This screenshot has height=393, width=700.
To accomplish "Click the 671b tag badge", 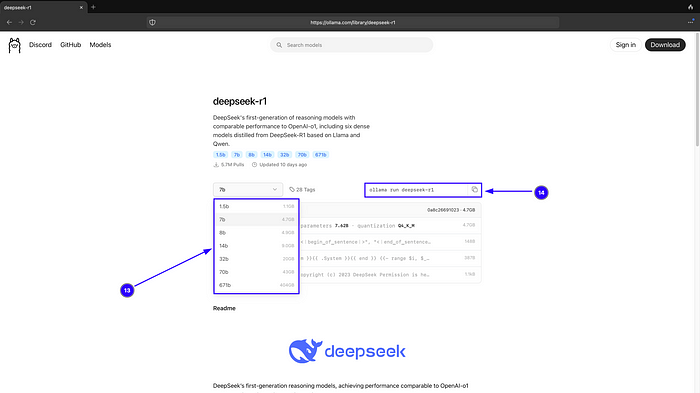I will click(x=321, y=155).
